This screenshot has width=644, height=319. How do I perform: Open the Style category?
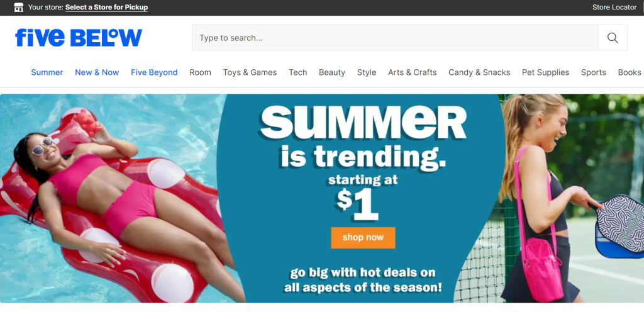click(x=367, y=72)
